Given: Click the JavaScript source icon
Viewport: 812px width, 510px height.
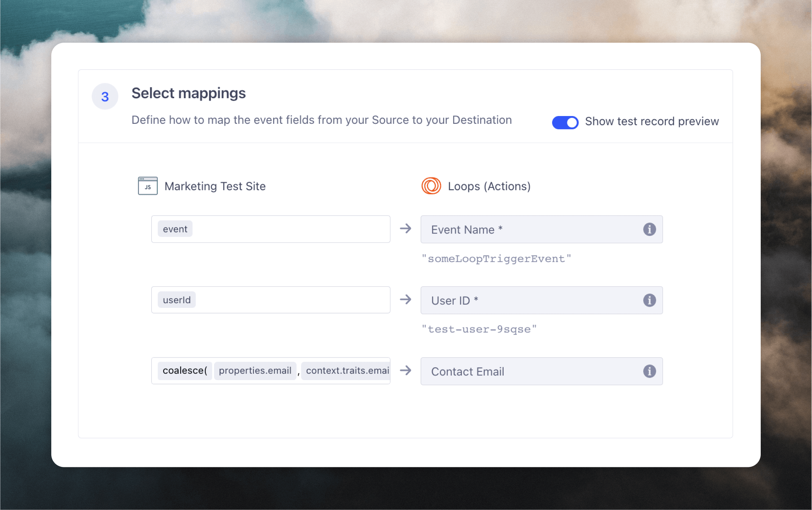Looking at the screenshot, I should pos(148,186).
